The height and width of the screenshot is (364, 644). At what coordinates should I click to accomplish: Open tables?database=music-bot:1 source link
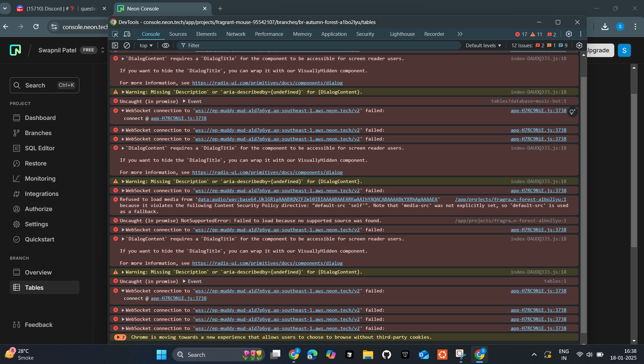click(529, 101)
